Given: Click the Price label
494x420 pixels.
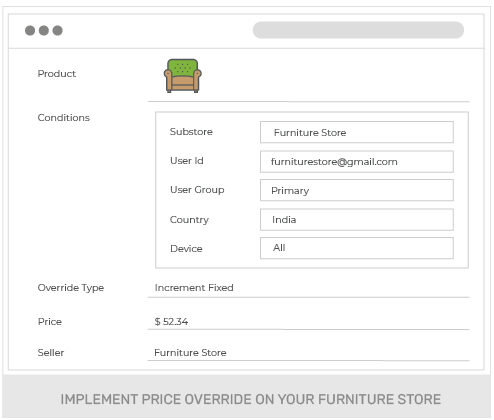Looking at the screenshot, I should click(x=50, y=322).
